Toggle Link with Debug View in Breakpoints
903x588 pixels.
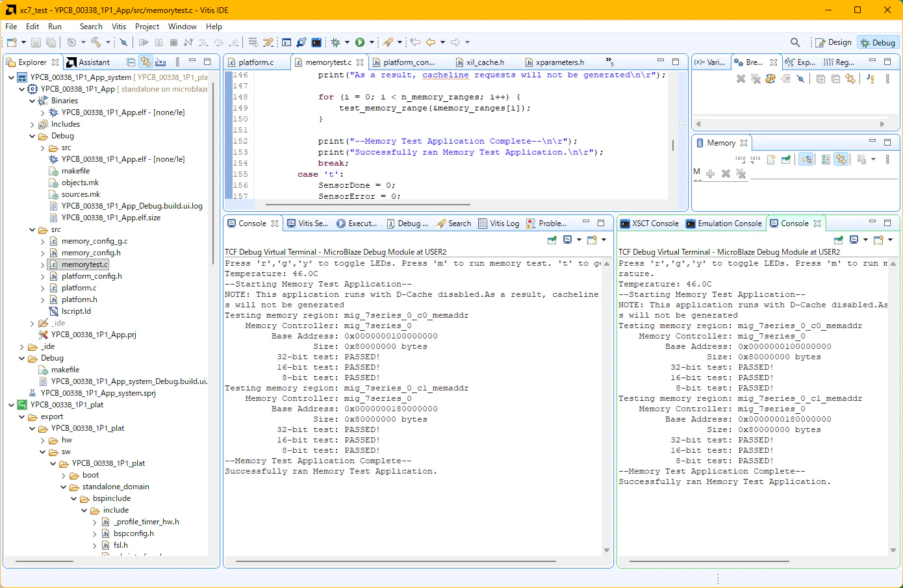tap(850, 79)
